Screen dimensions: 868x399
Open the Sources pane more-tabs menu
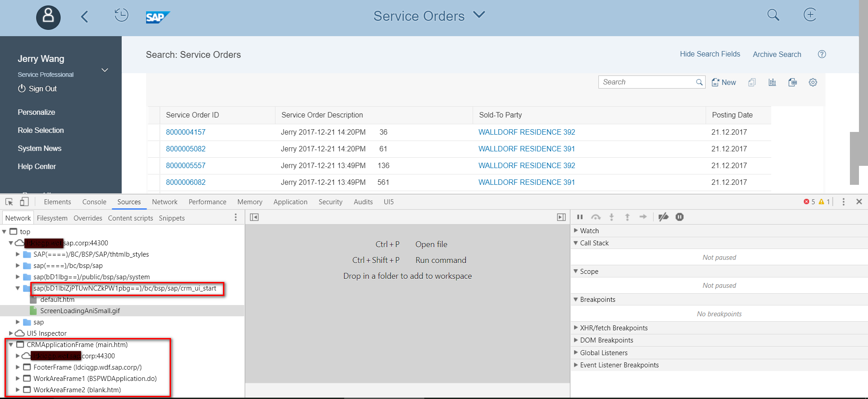click(x=236, y=217)
